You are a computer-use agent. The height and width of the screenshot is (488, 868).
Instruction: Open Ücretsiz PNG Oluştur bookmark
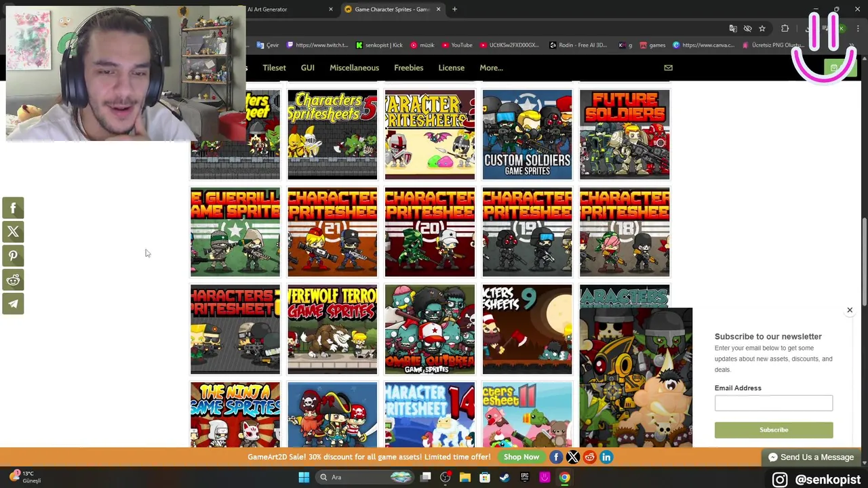[773, 45]
